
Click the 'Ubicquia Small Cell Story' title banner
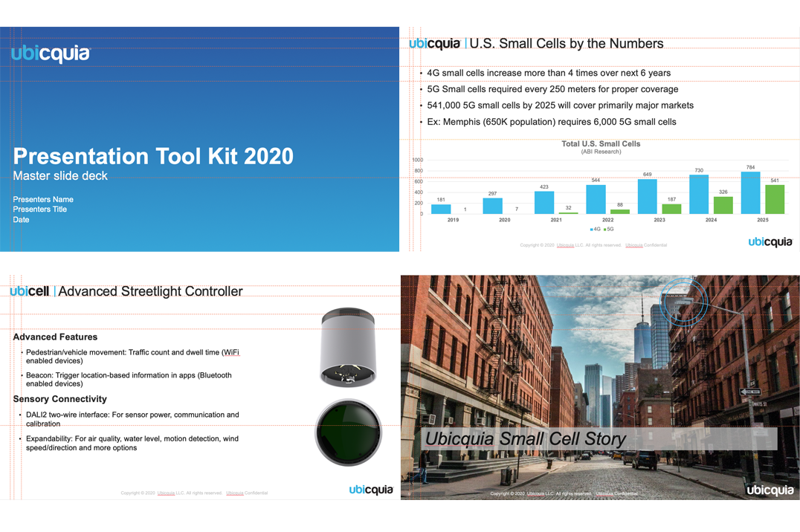(x=598, y=438)
